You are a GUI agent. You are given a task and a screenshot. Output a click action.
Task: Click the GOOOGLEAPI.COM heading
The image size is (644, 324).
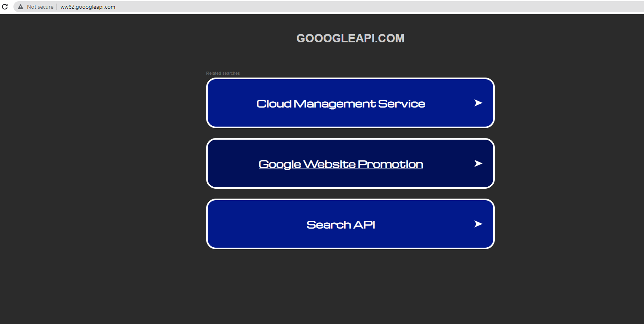click(x=350, y=38)
